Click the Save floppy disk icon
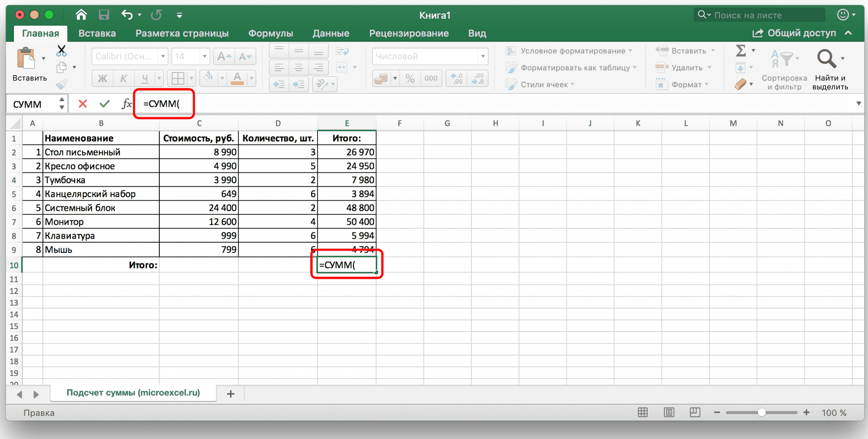 (104, 15)
